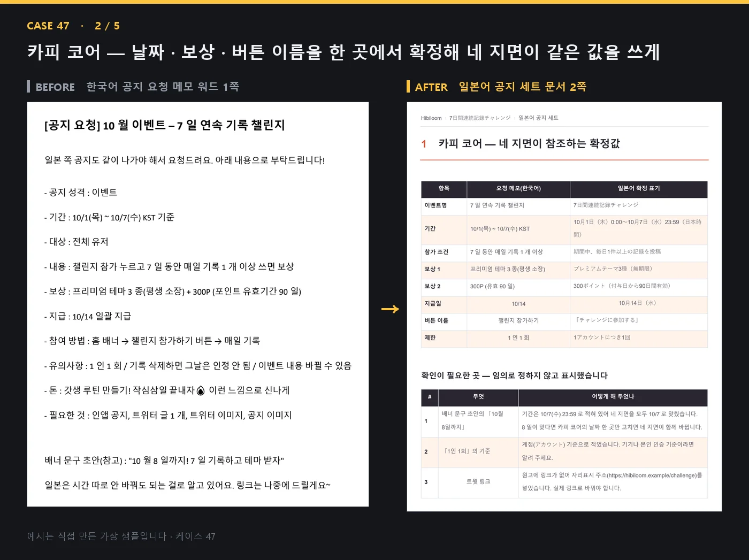Screen dimensions: 749x560
Task: Click the memo line "- 공지 성격 : 이벤트"
Action: point(81,193)
